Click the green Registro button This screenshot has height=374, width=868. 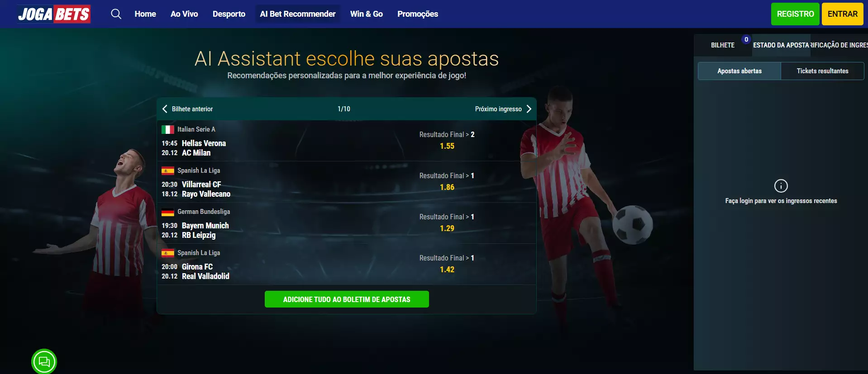tap(795, 14)
